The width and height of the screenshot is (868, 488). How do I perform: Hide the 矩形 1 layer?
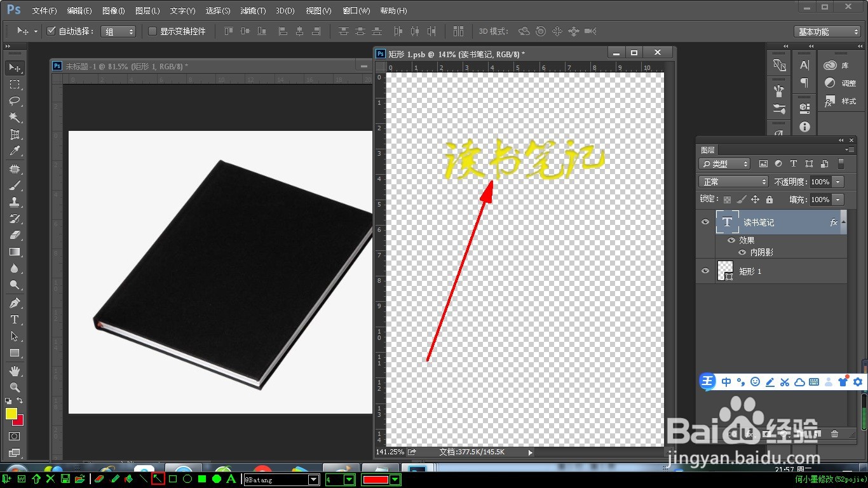705,271
